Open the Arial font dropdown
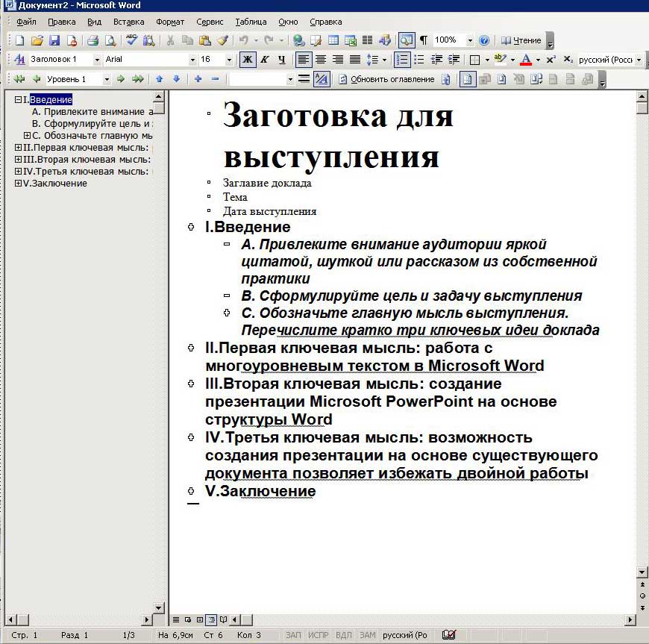Screen dimensions: 649x644 click(x=192, y=59)
